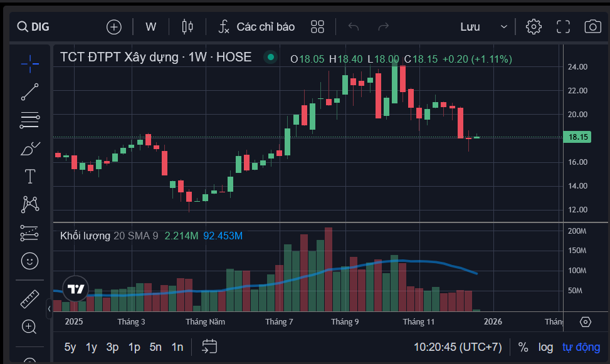The image size is (610, 364).
Task: Take a chart snapshot with camera icon
Action: coord(592,26)
